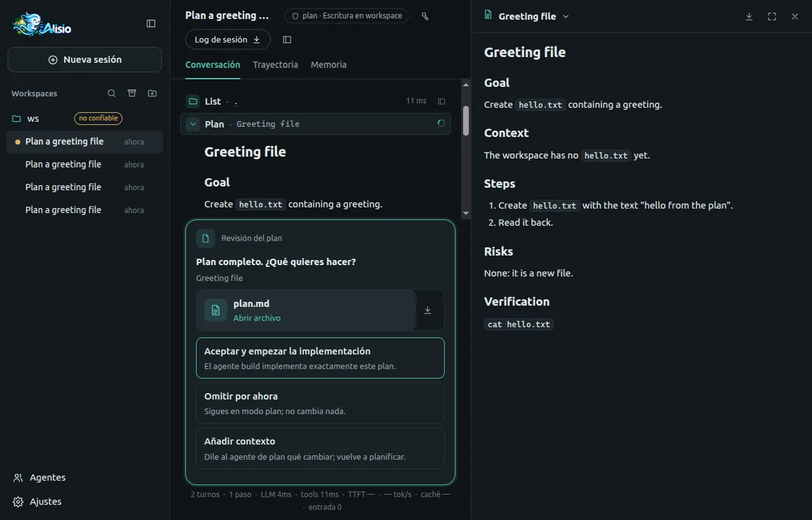
Task: Click the key icon in session header
Action: tap(425, 16)
